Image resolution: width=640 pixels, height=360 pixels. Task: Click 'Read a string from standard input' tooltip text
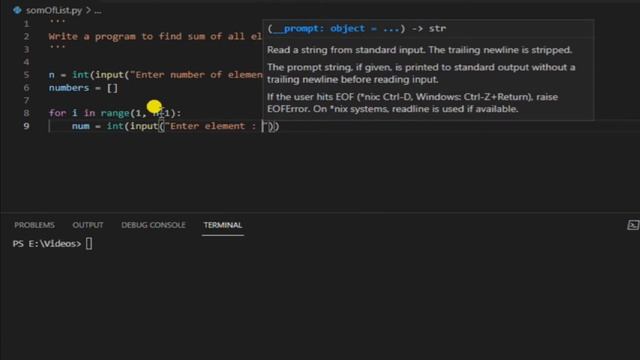coord(420,50)
